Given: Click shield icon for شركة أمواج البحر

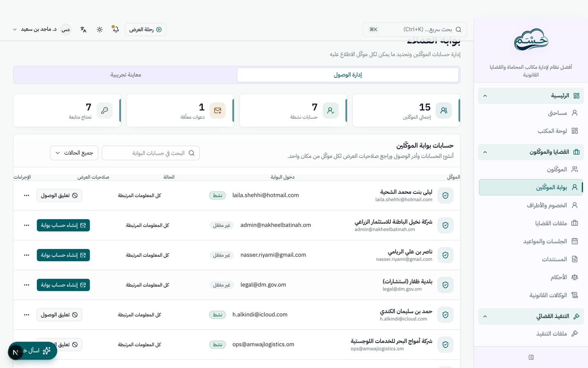Looking at the screenshot, I should [x=445, y=345].
